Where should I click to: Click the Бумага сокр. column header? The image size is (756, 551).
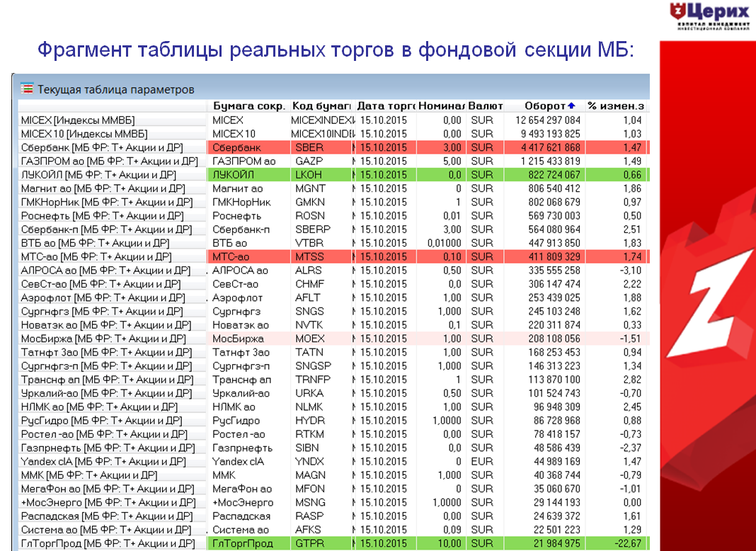tap(248, 106)
